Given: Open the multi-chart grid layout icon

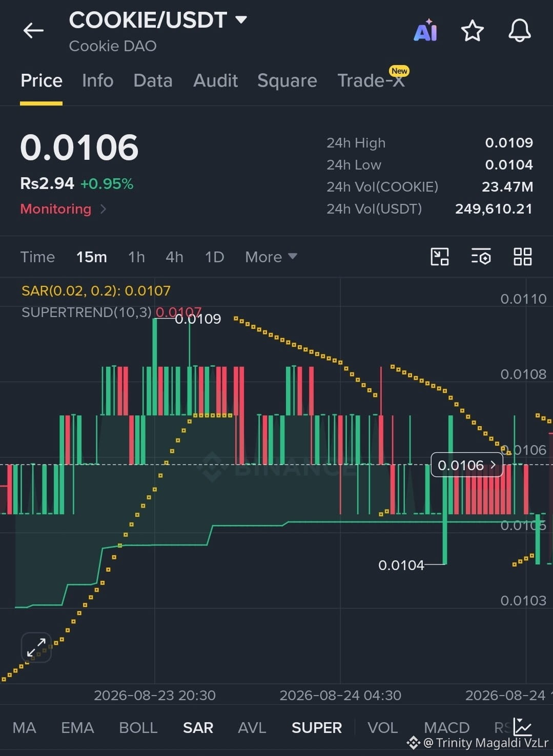Looking at the screenshot, I should click(522, 257).
